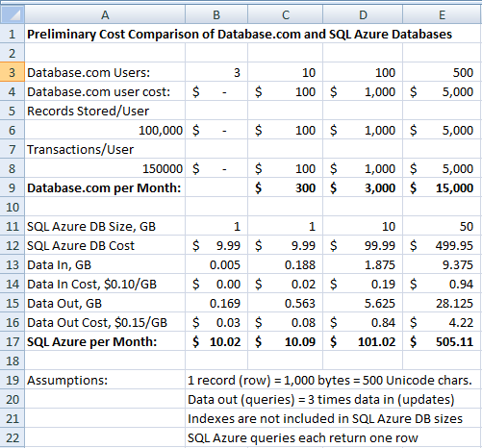Click the 99.99 cost cell
Viewport: 482px width, 448px height.
[x=363, y=245]
